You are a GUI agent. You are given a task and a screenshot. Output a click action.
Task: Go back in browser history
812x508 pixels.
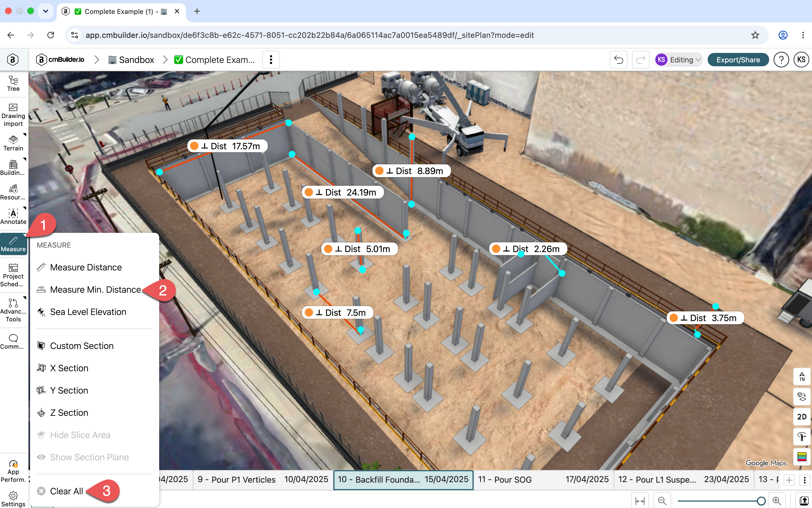pos(11,35)
